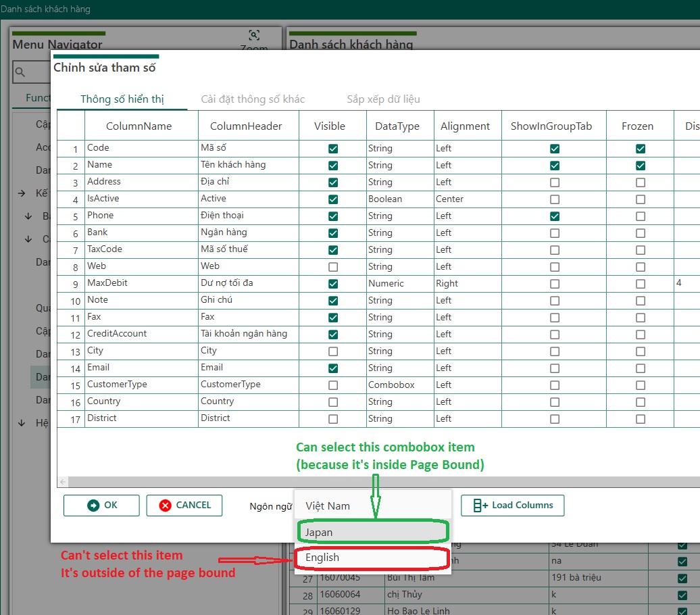This screenshot has width=700, height=615.
Task: Toggle Visible checkbox for Web row
Action: click(333, 267)
